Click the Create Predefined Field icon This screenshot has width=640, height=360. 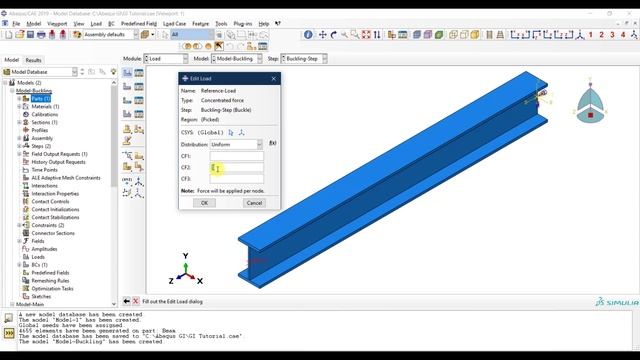click(127, 100)
